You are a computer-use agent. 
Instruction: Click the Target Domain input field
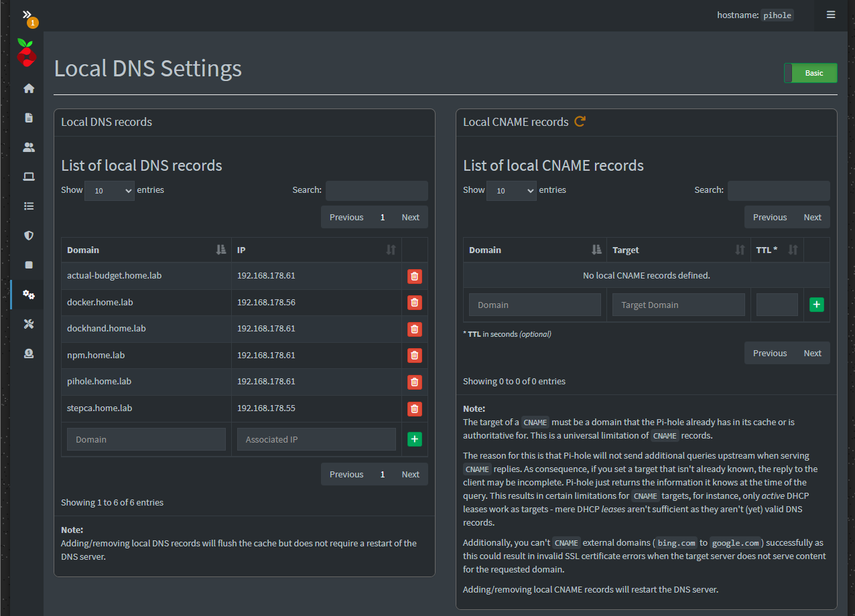(x=678, y=305)
